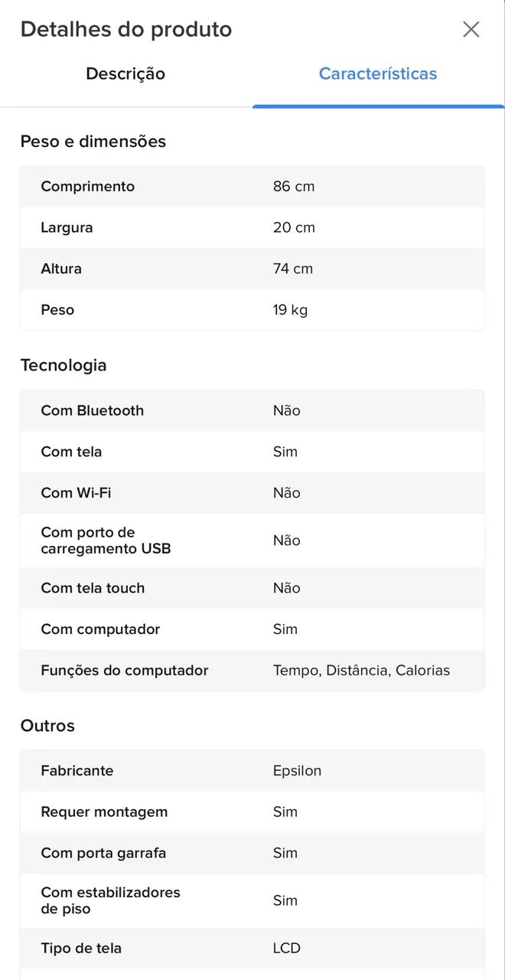Select the Comprimento row
Screen dimensions: 505x980
[x=252, y=186]
